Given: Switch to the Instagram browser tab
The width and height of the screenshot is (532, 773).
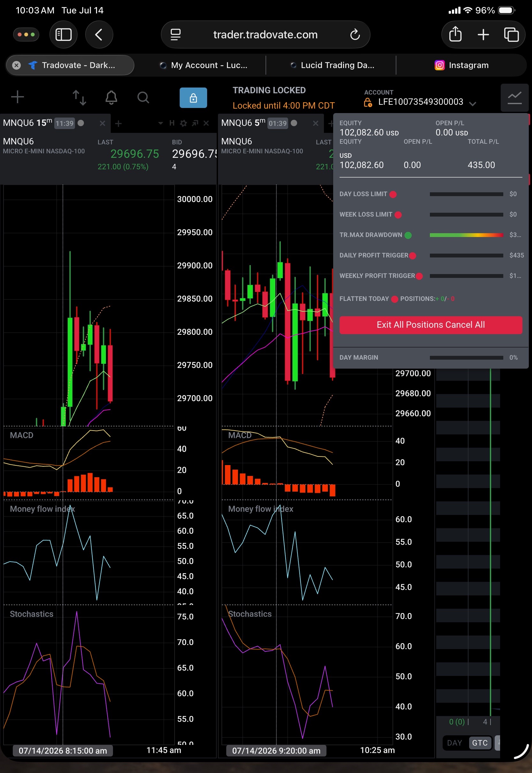Looking at the screenshot, I should tap(462, 65).
